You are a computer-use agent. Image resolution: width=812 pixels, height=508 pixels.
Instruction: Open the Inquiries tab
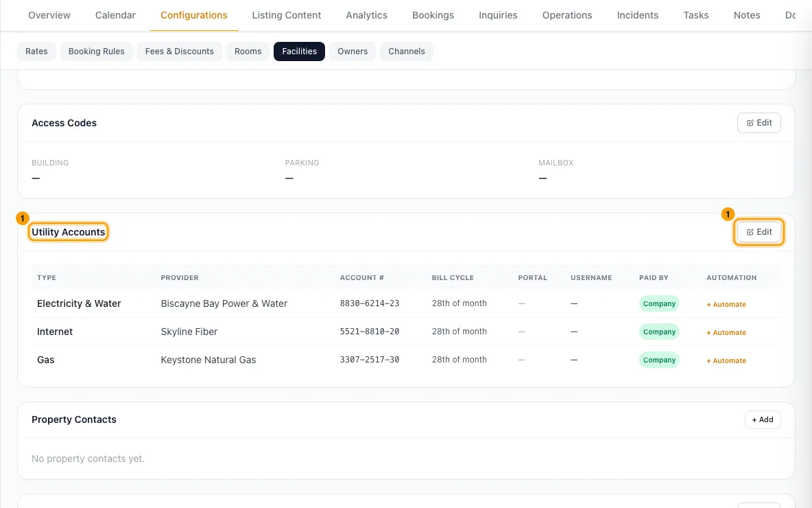pos(498,15)
